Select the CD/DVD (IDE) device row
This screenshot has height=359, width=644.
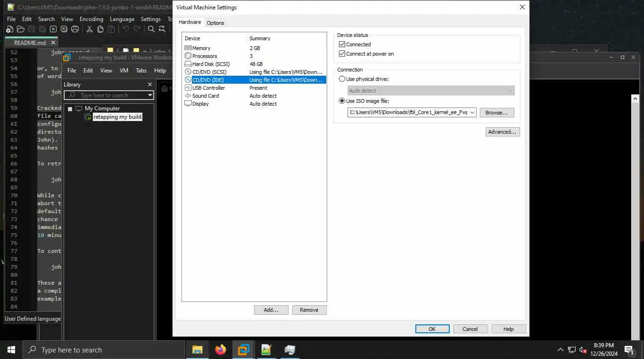(x=254, y=80)
